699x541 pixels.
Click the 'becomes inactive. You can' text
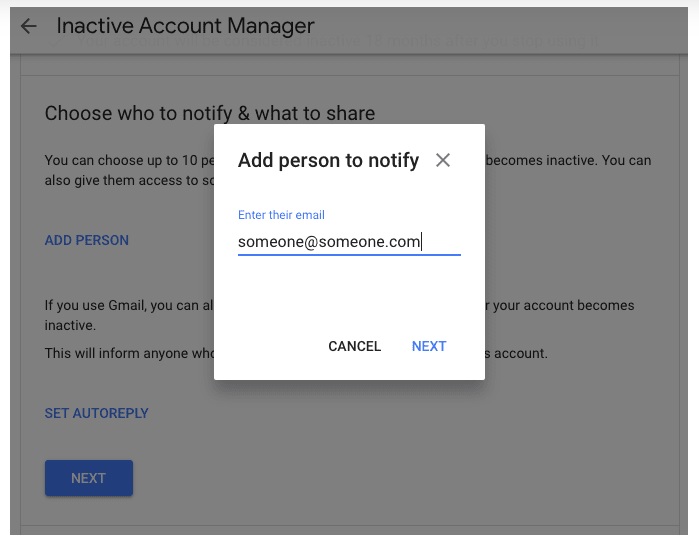coord(568,161)
